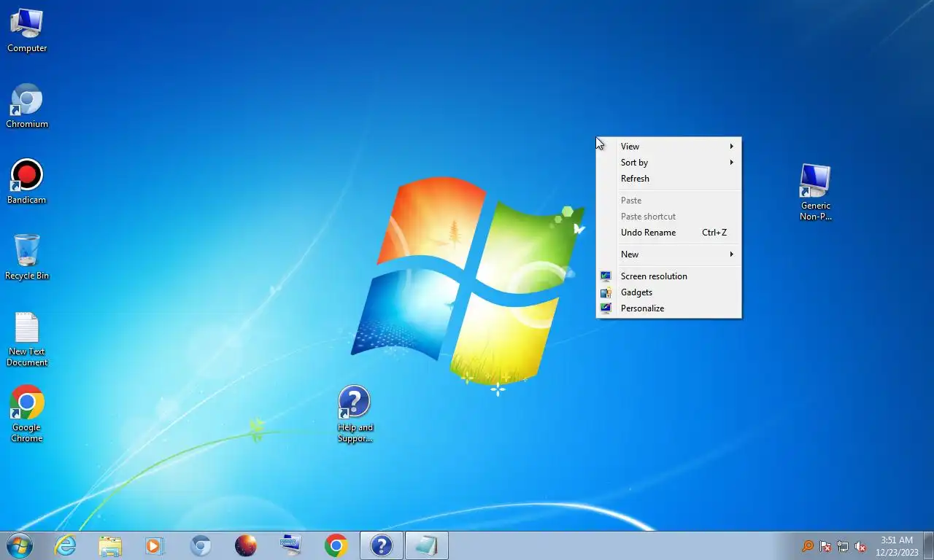Viewport: 934px width, 560px height.
Task: Open the On-Screen Keyboard taskbar icon
Action: pyautogui.click(x=291, y=545)
